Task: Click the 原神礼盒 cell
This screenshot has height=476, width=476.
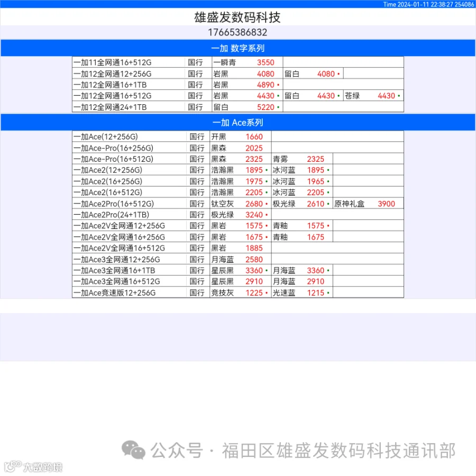Action: tap(349, 204)
